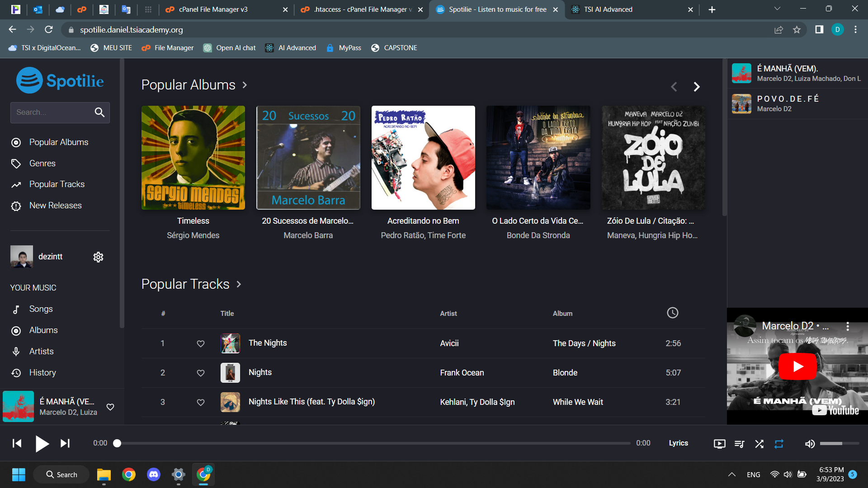Select POVO.DE.FÉ in queue
The width and height of the screenshot is (868, 488).
[797, 104]
